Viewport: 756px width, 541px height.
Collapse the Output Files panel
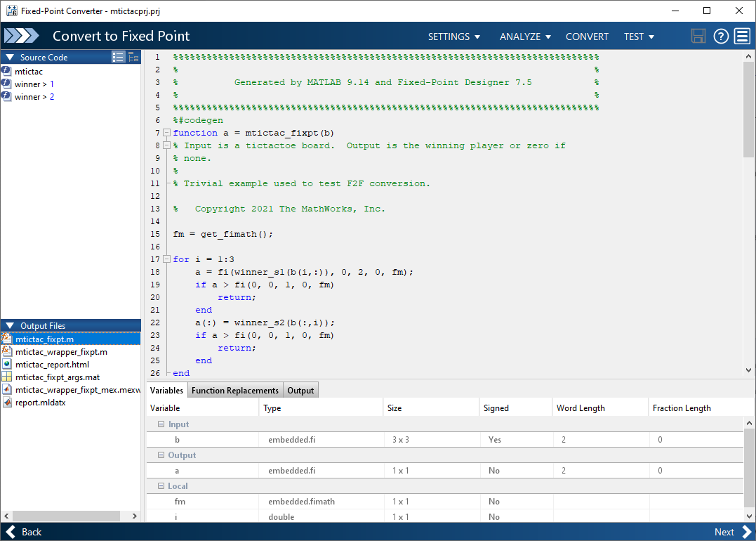click(x=8, y=325)
